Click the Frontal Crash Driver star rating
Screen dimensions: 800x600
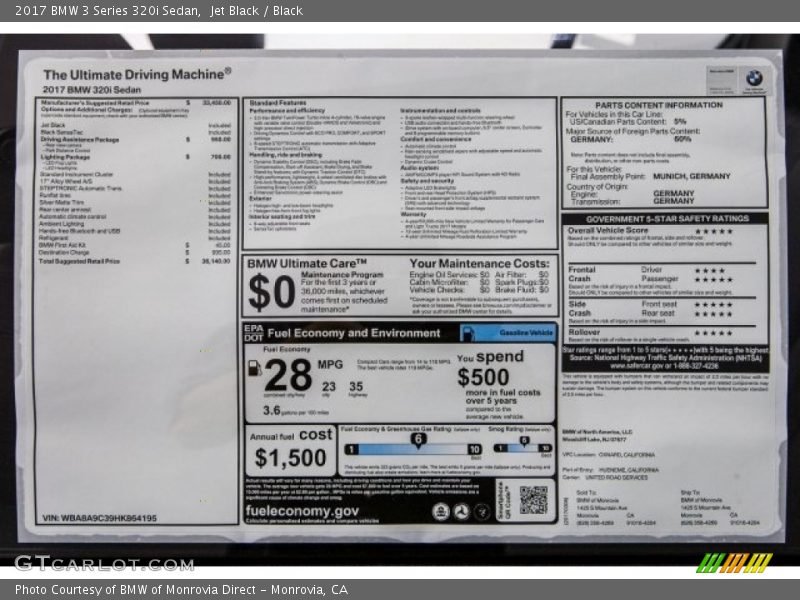(x=710, y=270)
